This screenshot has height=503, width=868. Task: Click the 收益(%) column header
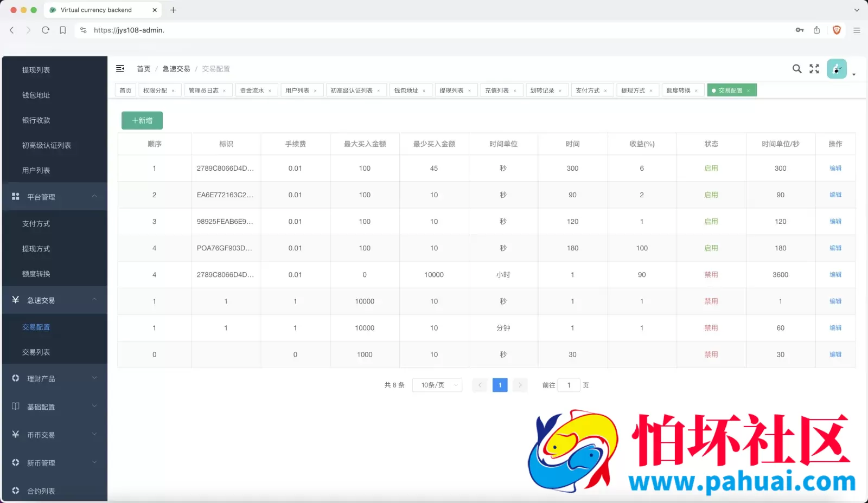tap(642, 144)
